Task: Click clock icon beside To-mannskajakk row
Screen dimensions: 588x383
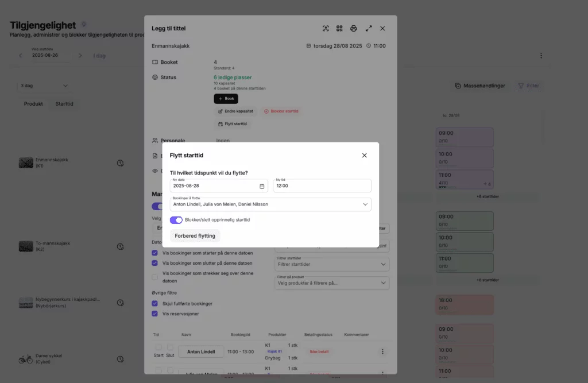Action: click(x=121, y=246)
